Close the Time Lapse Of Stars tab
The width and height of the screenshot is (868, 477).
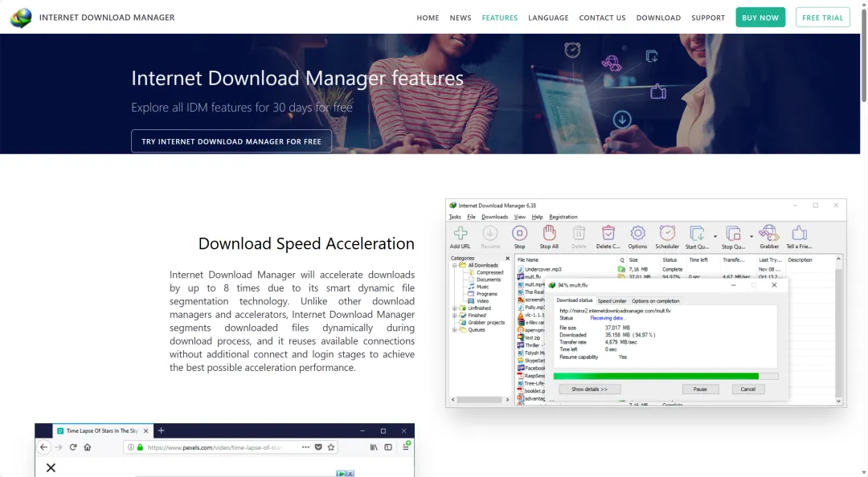145,430
